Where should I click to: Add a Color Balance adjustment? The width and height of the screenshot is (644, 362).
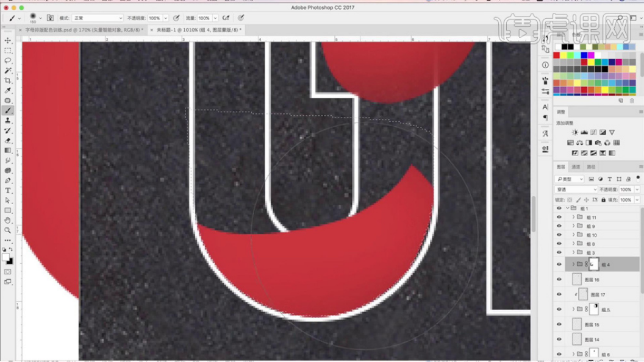coord(579,143)
